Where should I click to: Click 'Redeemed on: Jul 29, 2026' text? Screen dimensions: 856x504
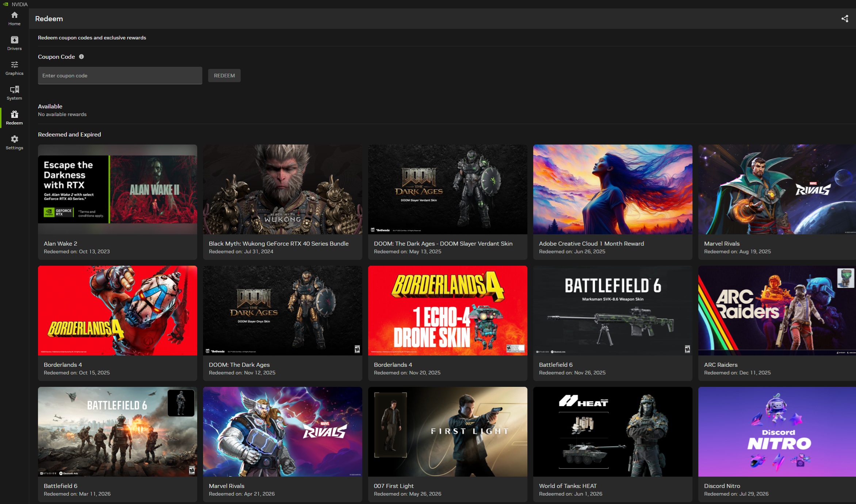tap(736, 494)
